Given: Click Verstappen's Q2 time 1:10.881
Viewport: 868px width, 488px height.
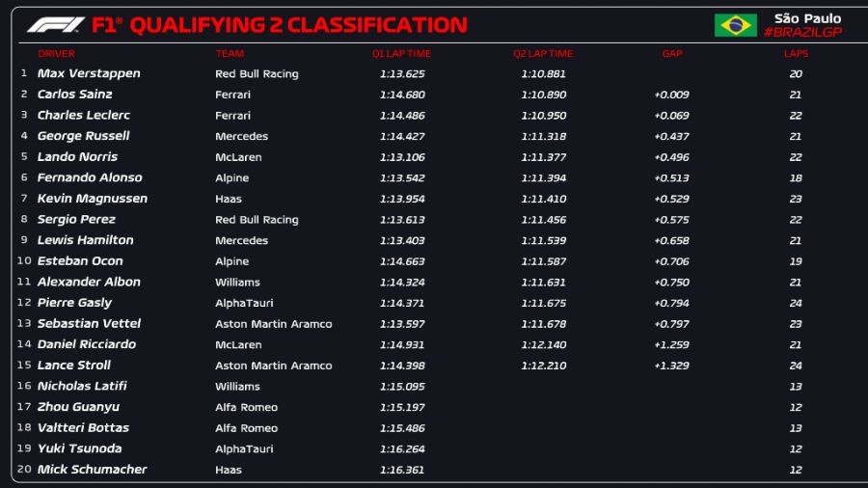Looking at the screenshot, I should coord(543,74).
